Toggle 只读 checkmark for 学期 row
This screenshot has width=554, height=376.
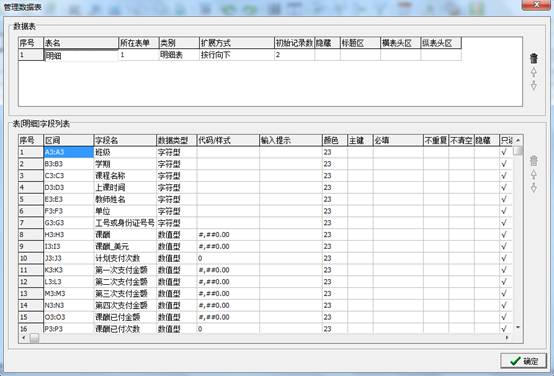pyautogui.click(x=505, y=164)
